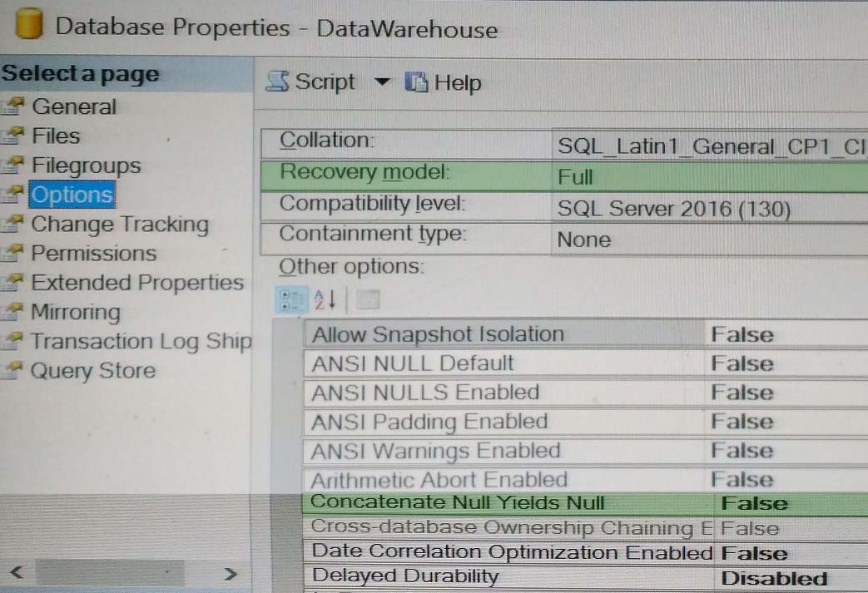Click the False value for Concatenate Null Yields Null
Screen dimensions: 868x593
pyautogui.click(x=754, y=503)
